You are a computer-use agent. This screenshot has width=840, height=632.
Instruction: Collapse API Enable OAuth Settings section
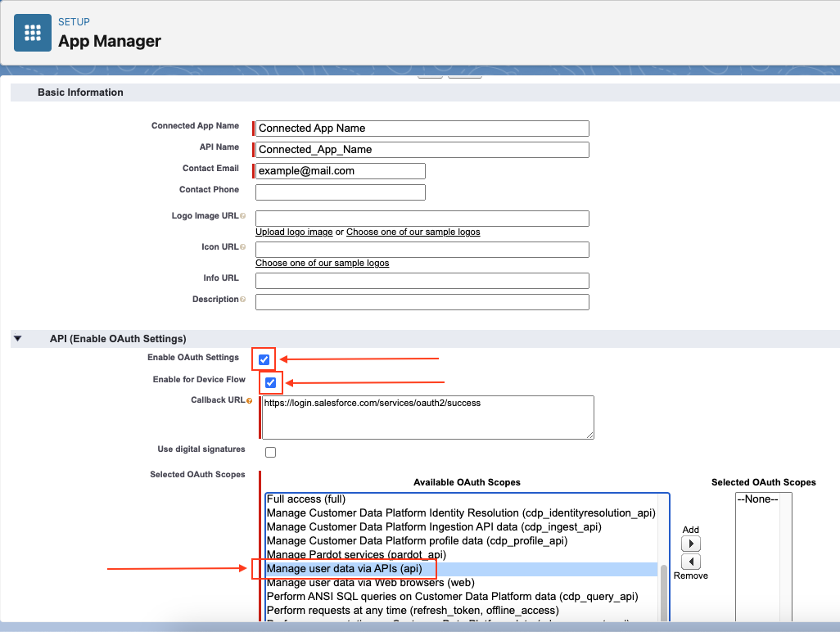[18, 338]
